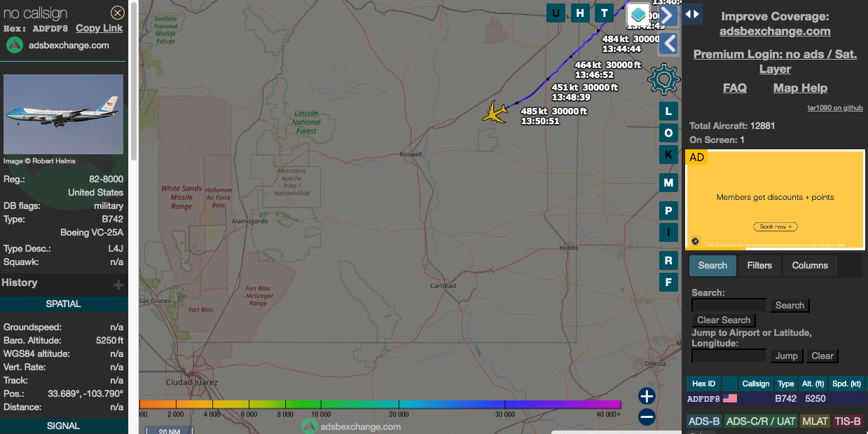The width and height of the screenshot is (868, 434).
Task: Sort table by Type column
Action: click(786, 384)
